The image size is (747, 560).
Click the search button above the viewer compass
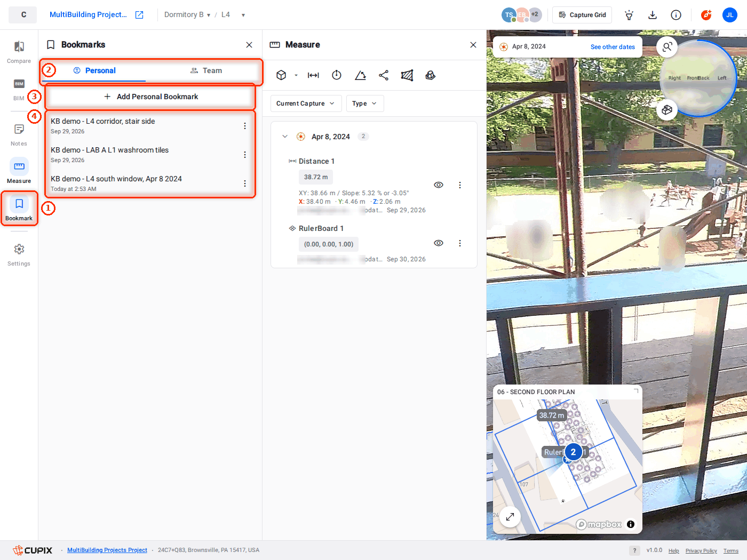point(667,47)
